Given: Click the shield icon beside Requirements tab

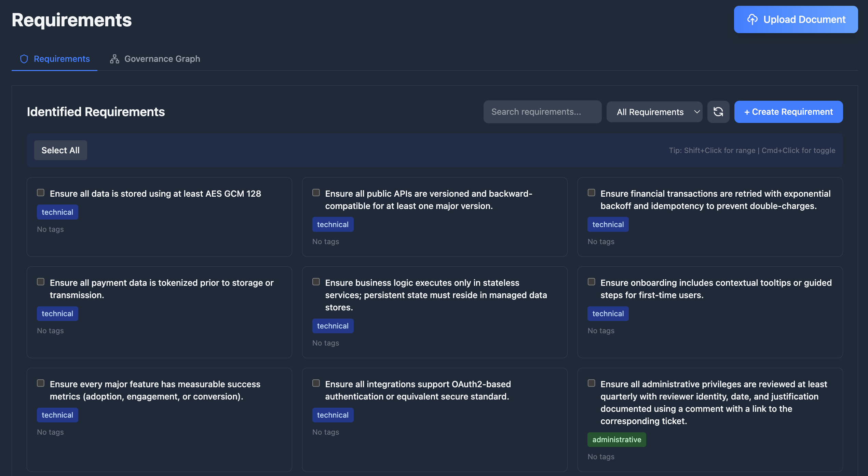Looking at the screenshot, I should click(x=24, y=59).
